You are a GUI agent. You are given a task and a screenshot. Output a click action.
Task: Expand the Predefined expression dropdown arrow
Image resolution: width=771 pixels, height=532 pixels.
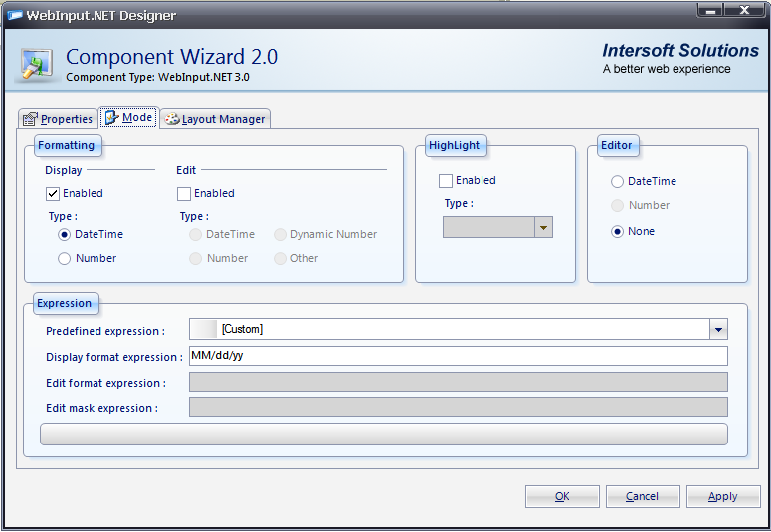[718, 330]
